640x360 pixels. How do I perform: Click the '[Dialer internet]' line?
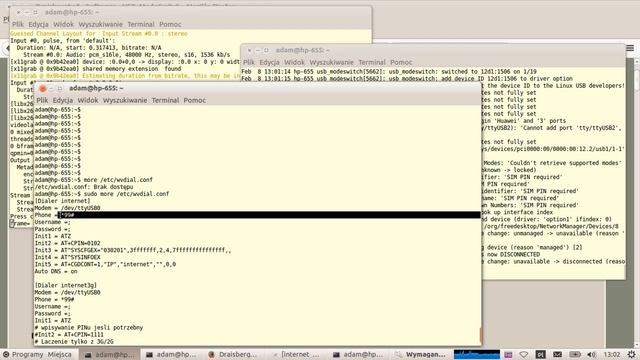point(62,201)
